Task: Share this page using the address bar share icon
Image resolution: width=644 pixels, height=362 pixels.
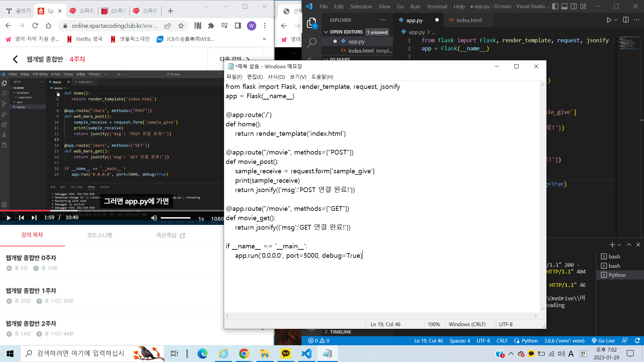Action: coord(167,26)
